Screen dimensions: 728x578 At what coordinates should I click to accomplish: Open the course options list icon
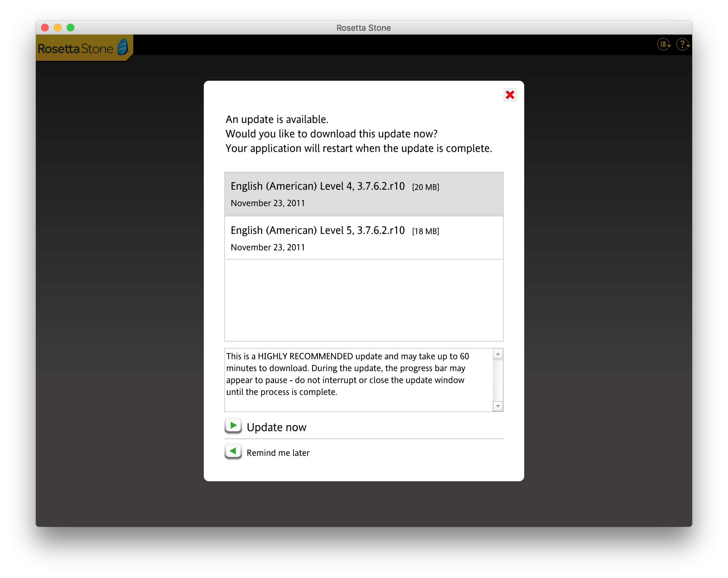(663, 44)
